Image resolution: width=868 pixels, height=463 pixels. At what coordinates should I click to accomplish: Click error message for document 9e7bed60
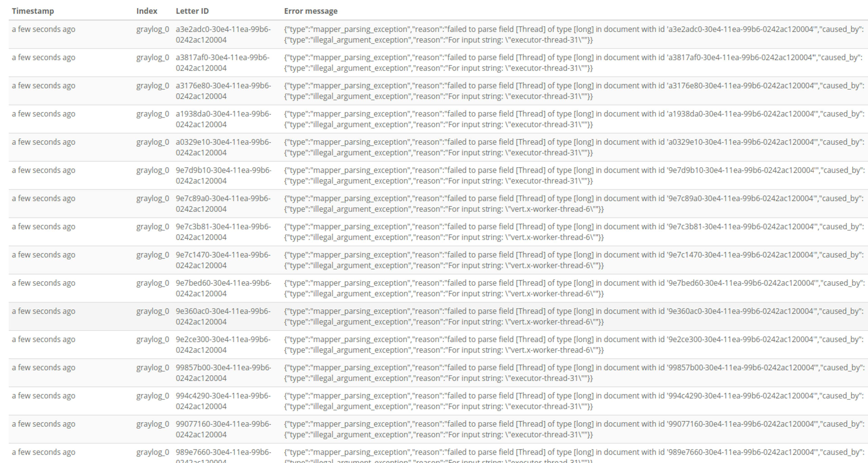click(x=573, y=288)
